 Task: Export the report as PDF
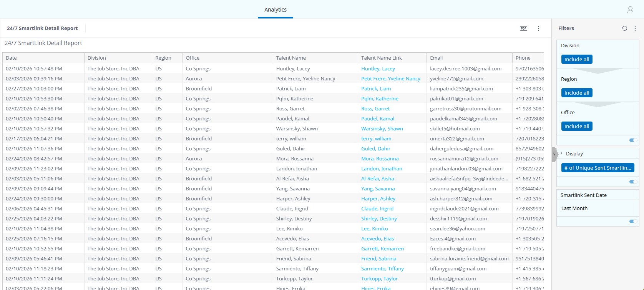[x=523, y=28]
